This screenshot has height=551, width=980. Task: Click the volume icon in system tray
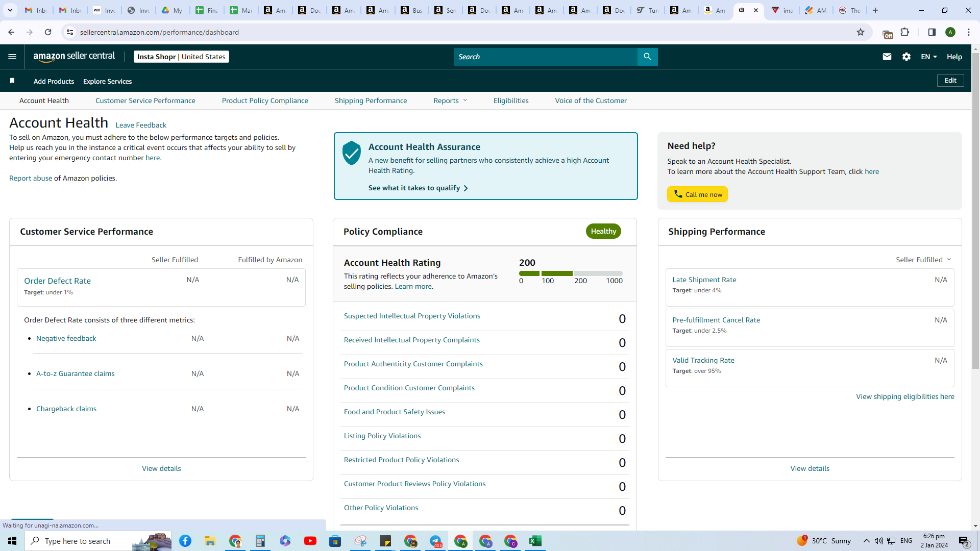click(x=878, y=541)
